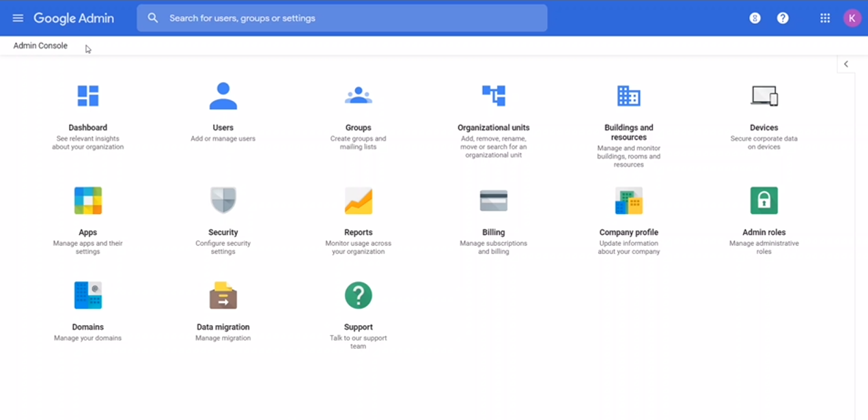Click 'Monitor usage across your organization' text
This screenshot has width=868, height=420.
[359, 247]
